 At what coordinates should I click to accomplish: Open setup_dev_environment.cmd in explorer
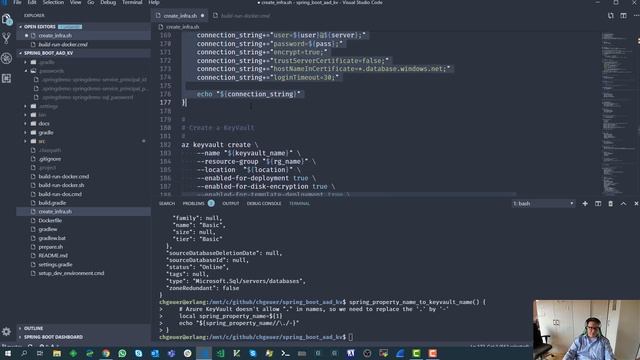[x=83, y=273]
